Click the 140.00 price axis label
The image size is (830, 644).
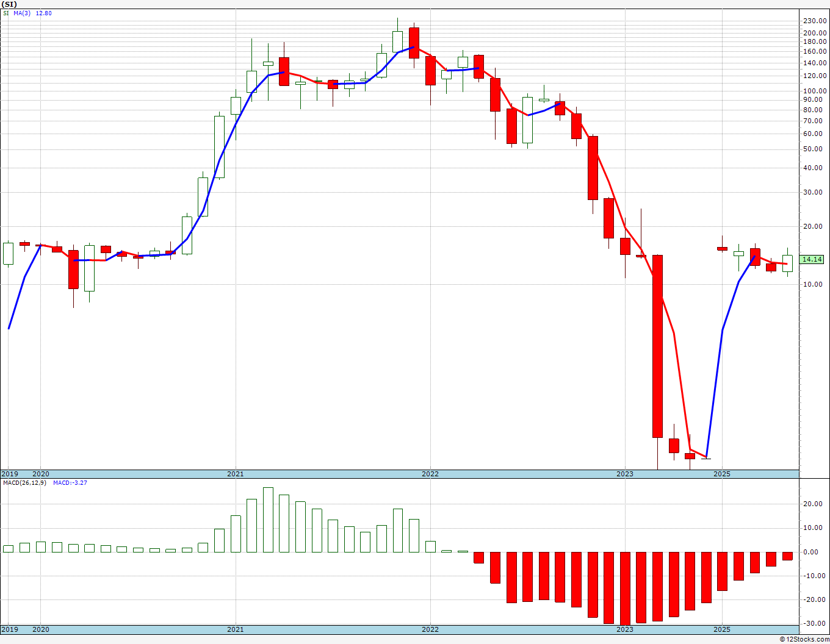815,63
